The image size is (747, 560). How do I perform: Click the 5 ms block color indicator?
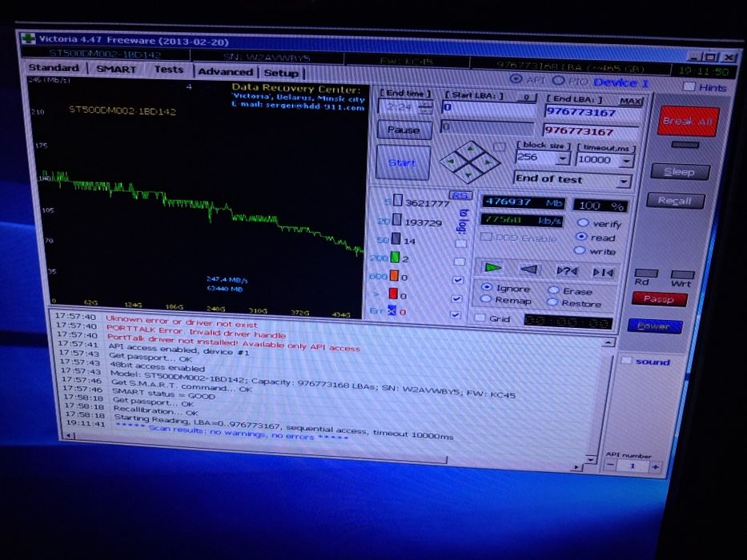398,201
